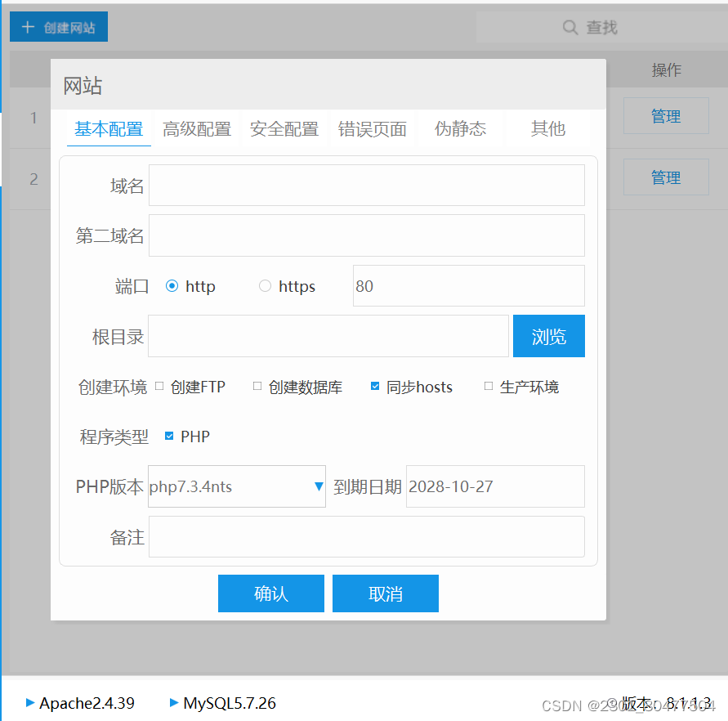Image resolution: width=728 pixels, height=721 pixels.
Task: Click the search magnifier icon in 查找 box
Action: [x=570, y=26]
